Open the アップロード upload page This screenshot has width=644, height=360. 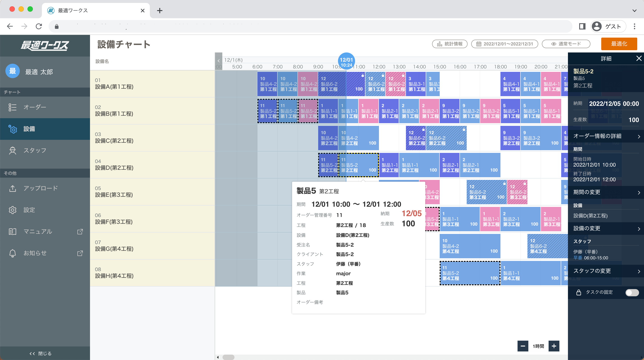[41, 188]
